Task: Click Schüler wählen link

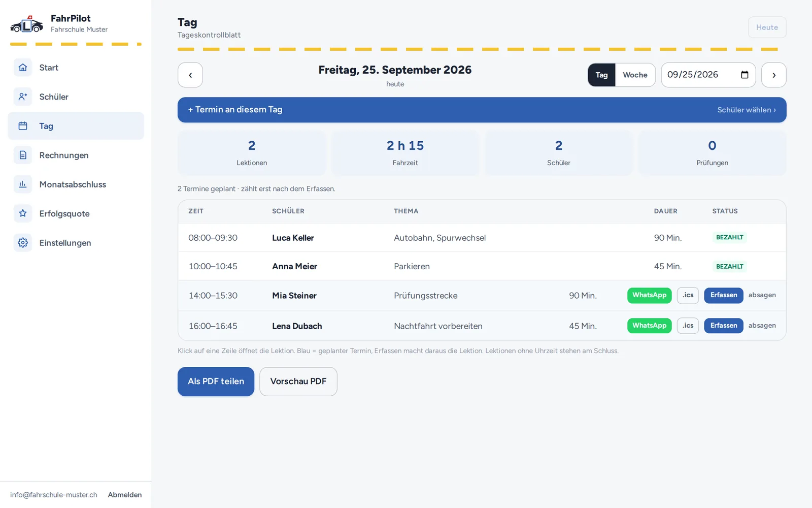Action: point(747,110)
